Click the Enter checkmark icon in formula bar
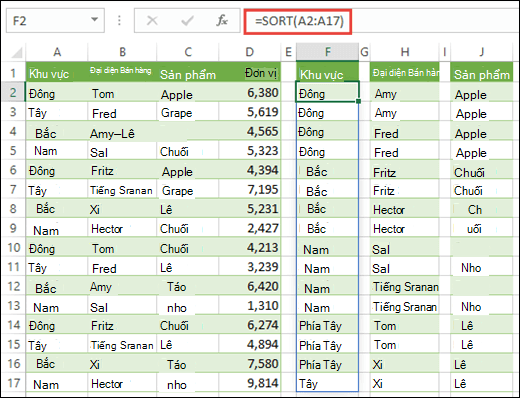The height and width of the screenshot is (398, 520). point(187,21)
